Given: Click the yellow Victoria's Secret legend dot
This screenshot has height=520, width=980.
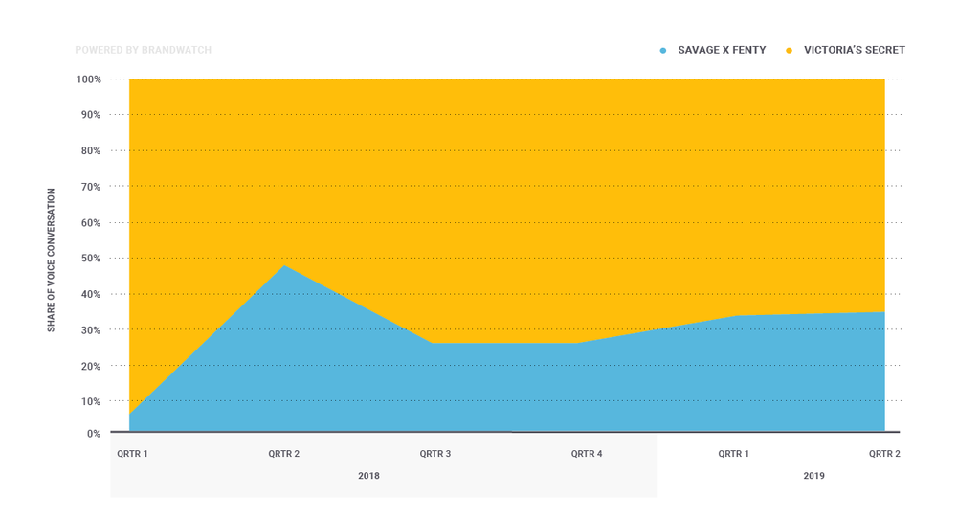Looking at the screenshot, I should tap(789, 50).
